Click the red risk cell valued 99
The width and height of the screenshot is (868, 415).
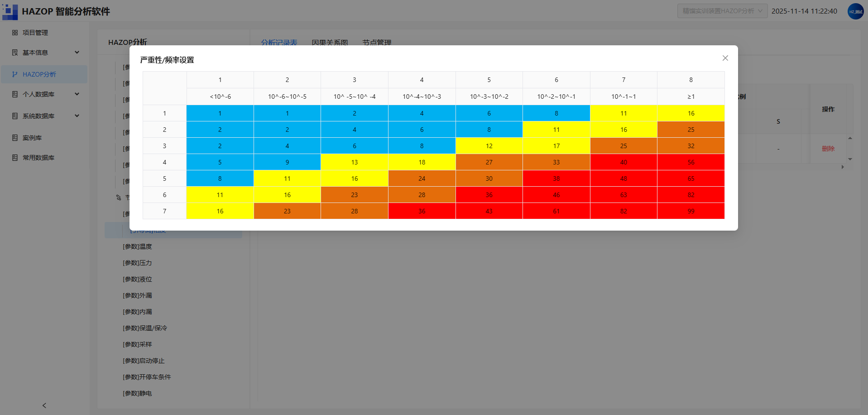tap(691, 211)
